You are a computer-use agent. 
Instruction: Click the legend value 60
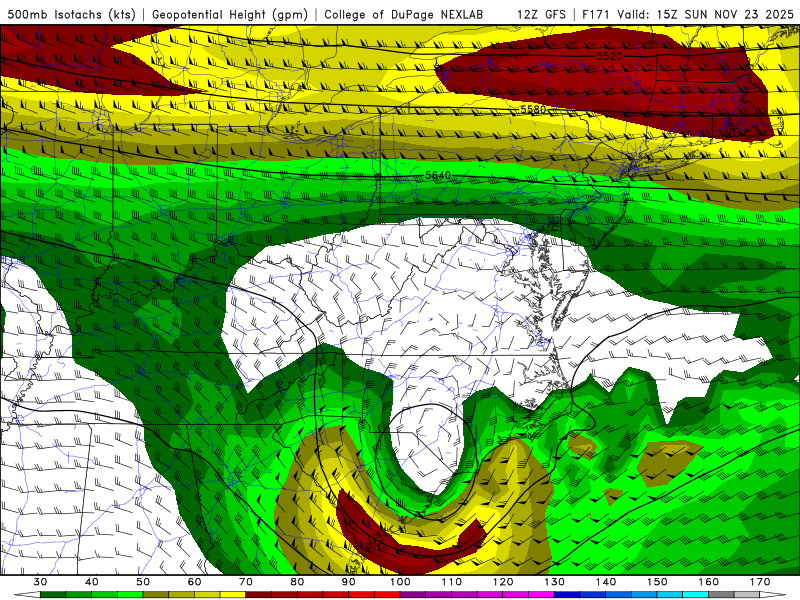194,582
